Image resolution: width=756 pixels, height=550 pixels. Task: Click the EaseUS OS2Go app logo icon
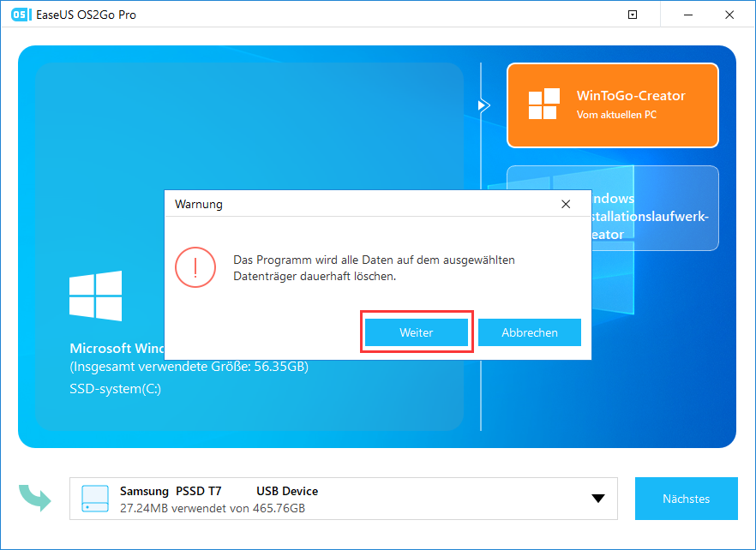tap(21, 15)
